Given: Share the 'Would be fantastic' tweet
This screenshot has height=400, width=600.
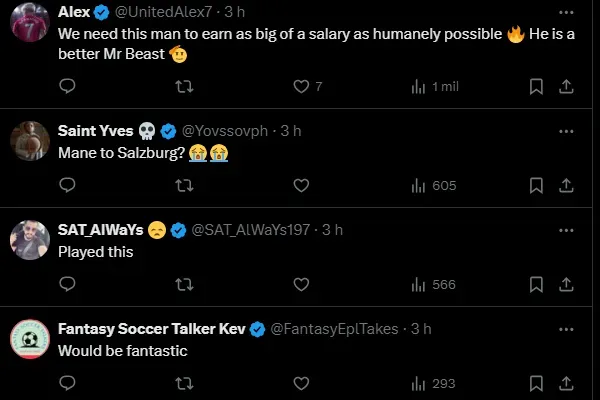Looking at the screenshot, I should coord(566,382).
